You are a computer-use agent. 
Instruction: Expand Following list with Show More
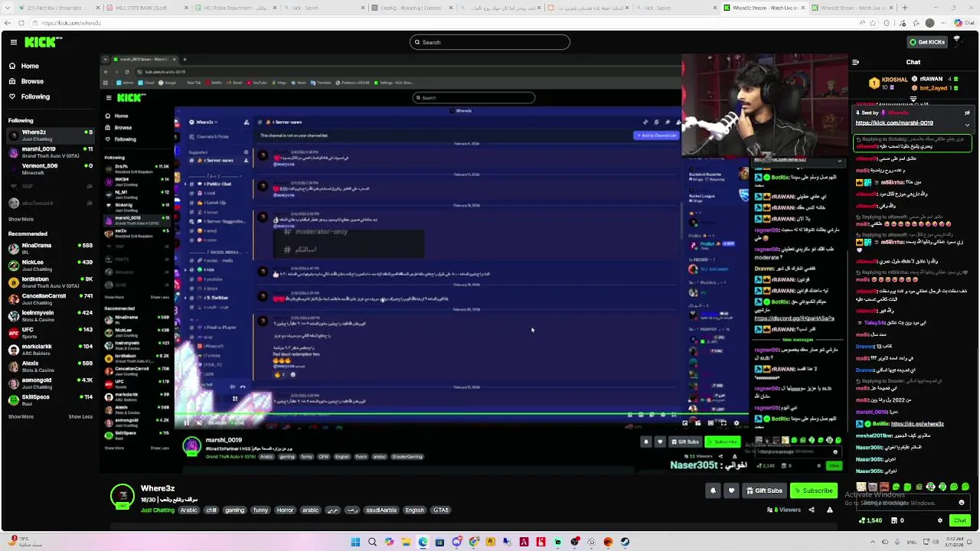coord(21,219)
